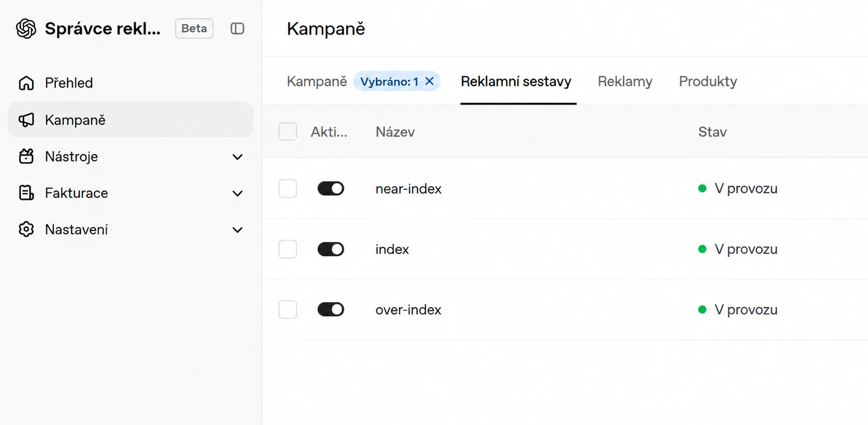The image size is (868, 425).
Task: Turn off the near-index ad set
Action: point(331,188)
